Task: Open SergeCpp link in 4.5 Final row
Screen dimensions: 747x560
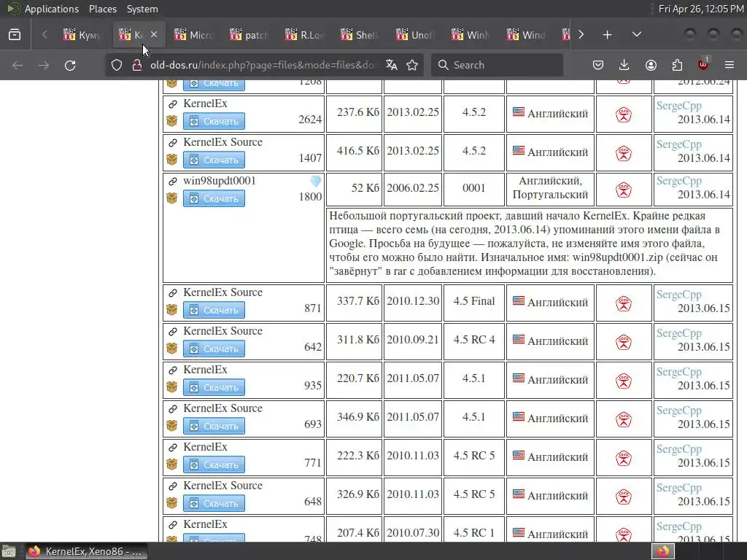Action: coord(679,295)
